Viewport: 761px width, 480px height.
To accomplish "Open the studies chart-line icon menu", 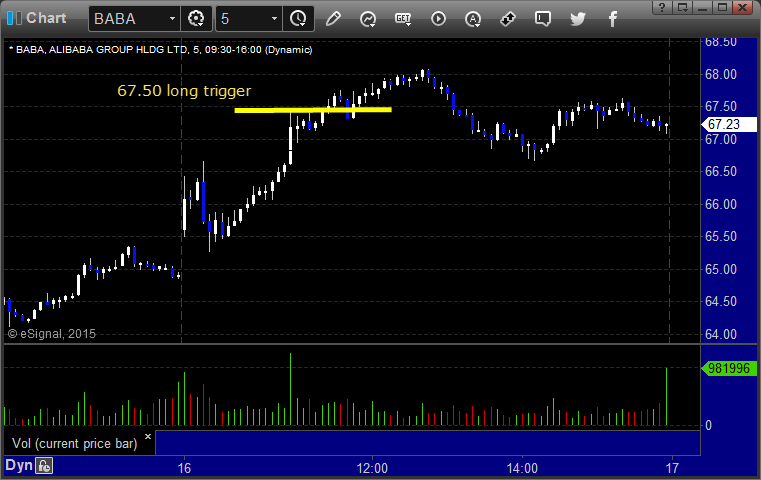I will tap(368, 19).
